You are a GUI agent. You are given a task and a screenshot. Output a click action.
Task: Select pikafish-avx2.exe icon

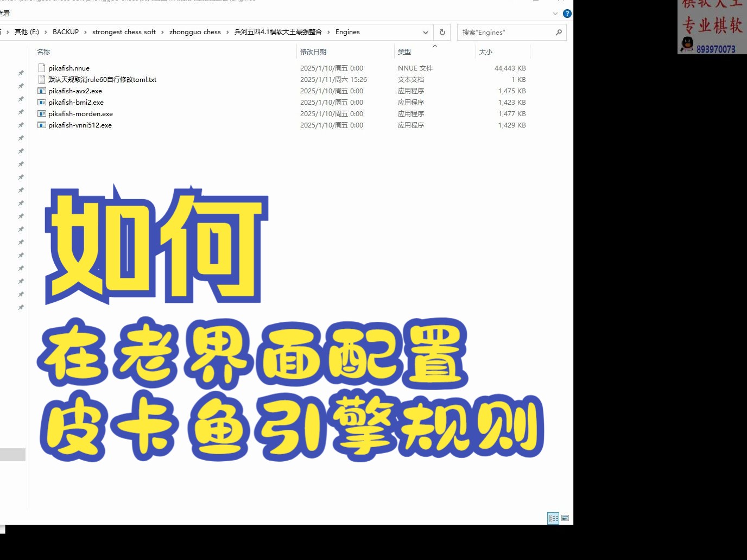point(42,91)
